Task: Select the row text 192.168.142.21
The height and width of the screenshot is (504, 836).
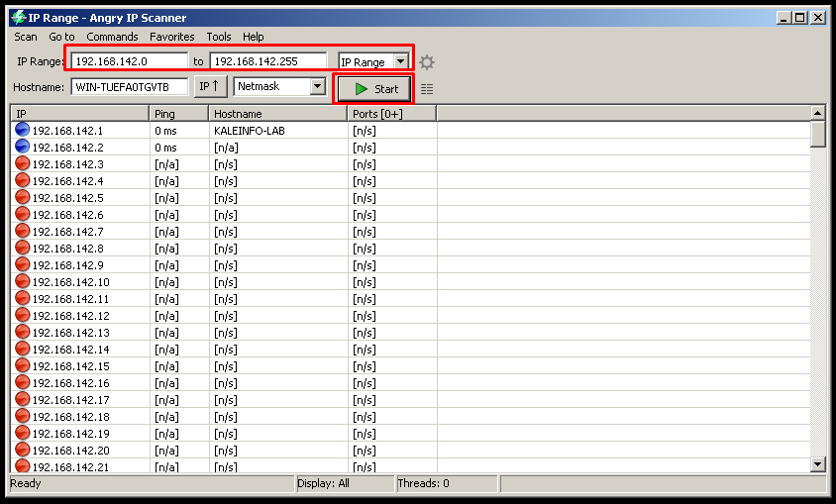Action: [x=70, y=466]
